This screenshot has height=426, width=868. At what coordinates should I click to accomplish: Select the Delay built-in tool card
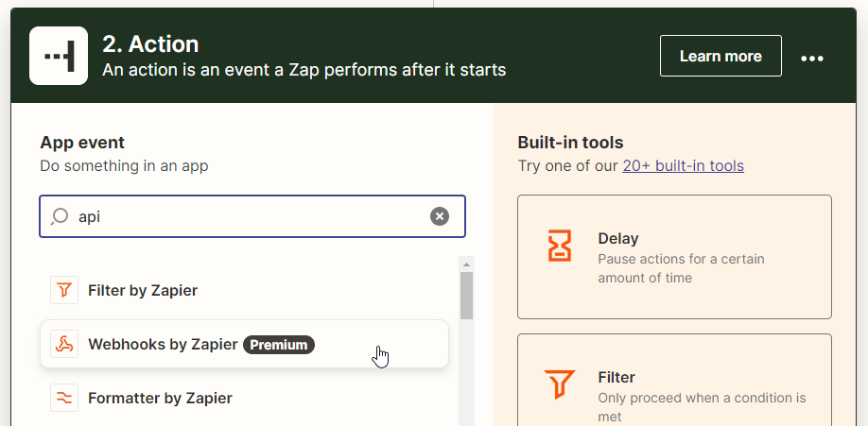tap(674, 257)
